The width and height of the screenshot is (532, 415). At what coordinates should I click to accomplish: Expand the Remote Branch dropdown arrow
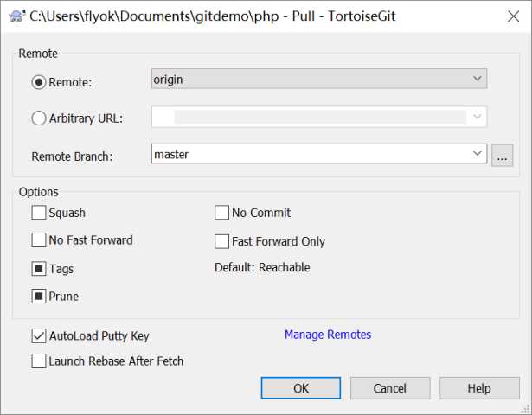point(477,154)
